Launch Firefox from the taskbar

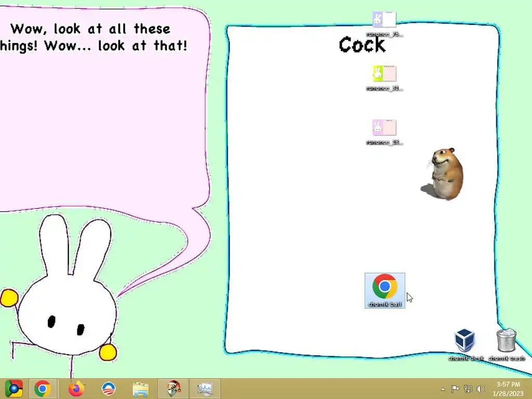(76, 389)
